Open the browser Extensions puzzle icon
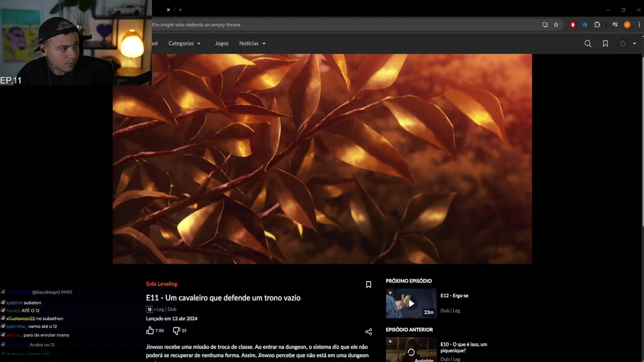644x362 pixels. click(x=597, y=25)
